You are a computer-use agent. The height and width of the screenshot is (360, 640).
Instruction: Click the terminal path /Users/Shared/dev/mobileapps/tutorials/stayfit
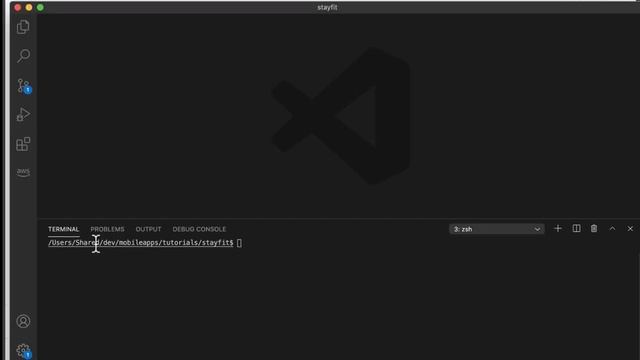click(x=141, y=242)
